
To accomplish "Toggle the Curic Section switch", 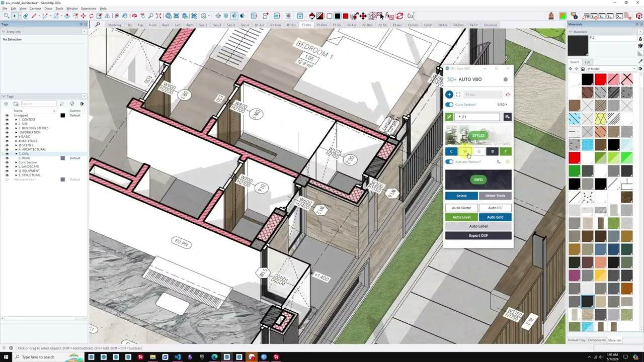I will click(x=449, y=105).
